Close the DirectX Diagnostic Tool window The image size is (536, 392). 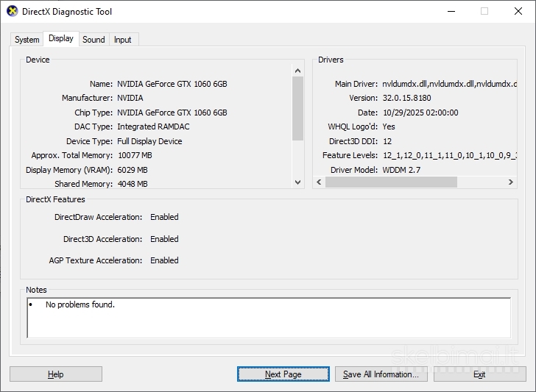(x=518, y=11)
